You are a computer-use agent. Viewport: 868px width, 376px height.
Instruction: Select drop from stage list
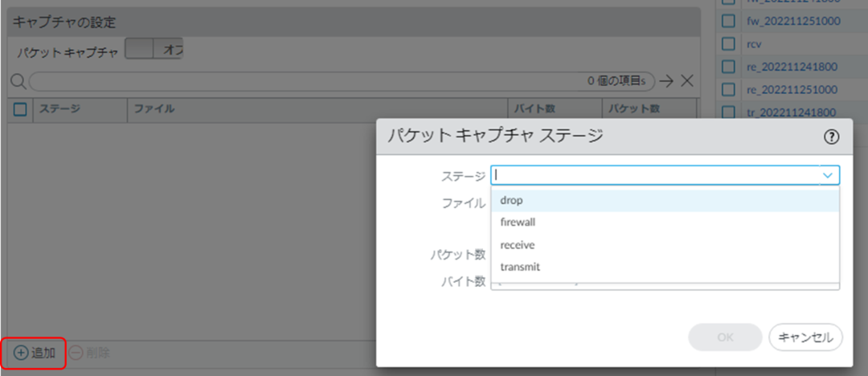(x=665, y=201)
